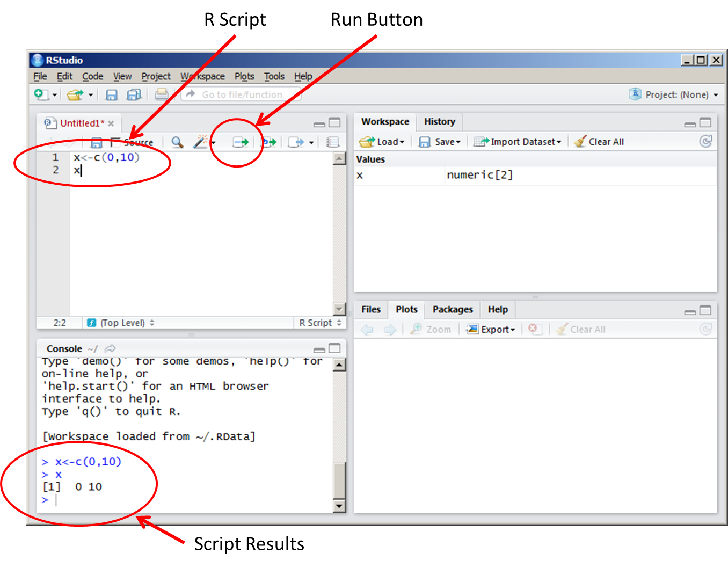The width and height of the screenshot is (728, 568).
Task: Select variable x in Workspace values
Action: coord(360,175)
